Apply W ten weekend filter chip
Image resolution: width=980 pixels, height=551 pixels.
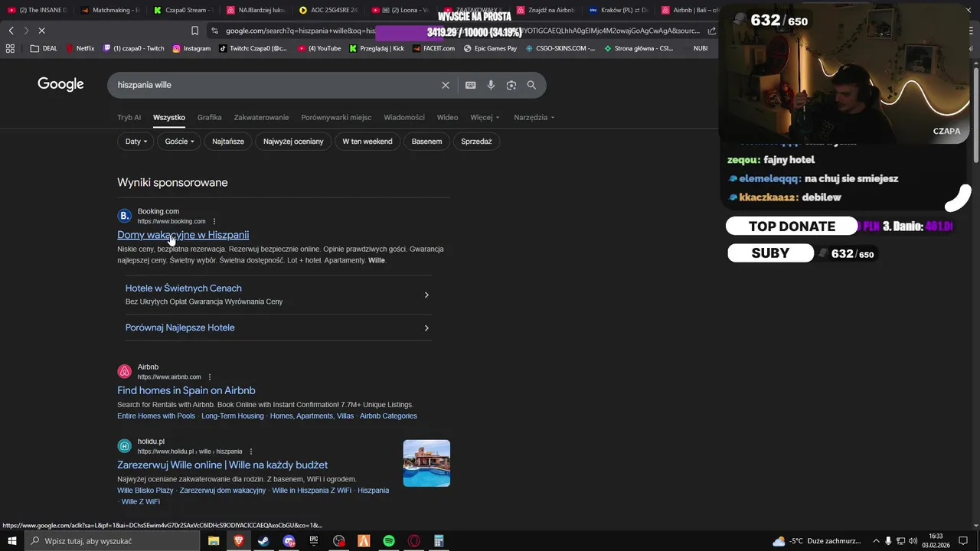tap(367, 142)
